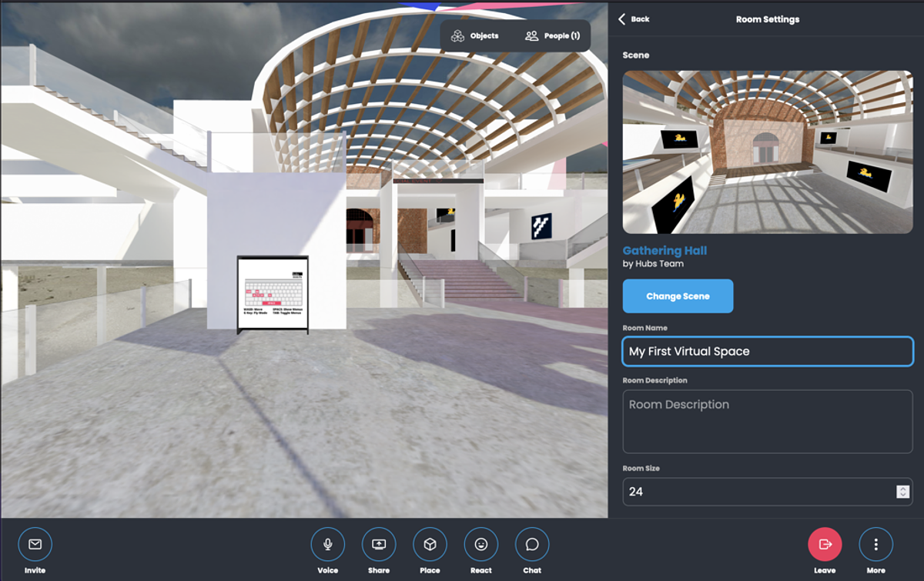Open the Place object cube icon
This screenshot has width=924, height=581.
[x=430, y=544]
